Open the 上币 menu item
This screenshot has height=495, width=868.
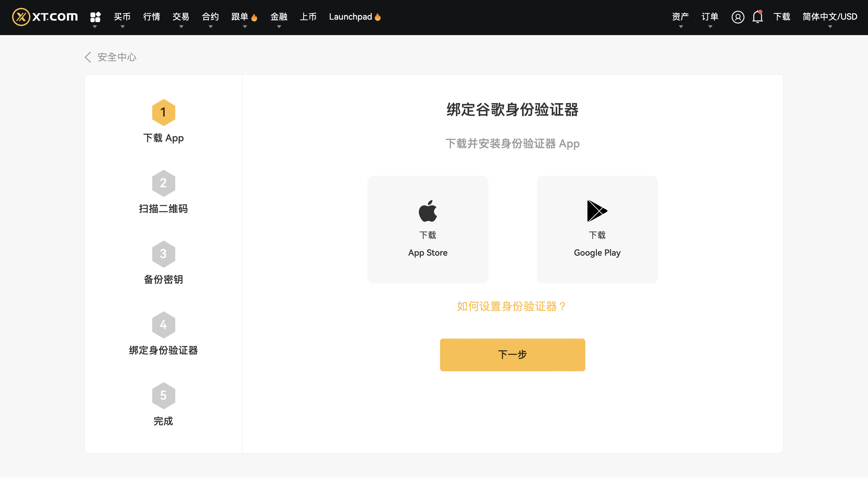tap(308, 17)
